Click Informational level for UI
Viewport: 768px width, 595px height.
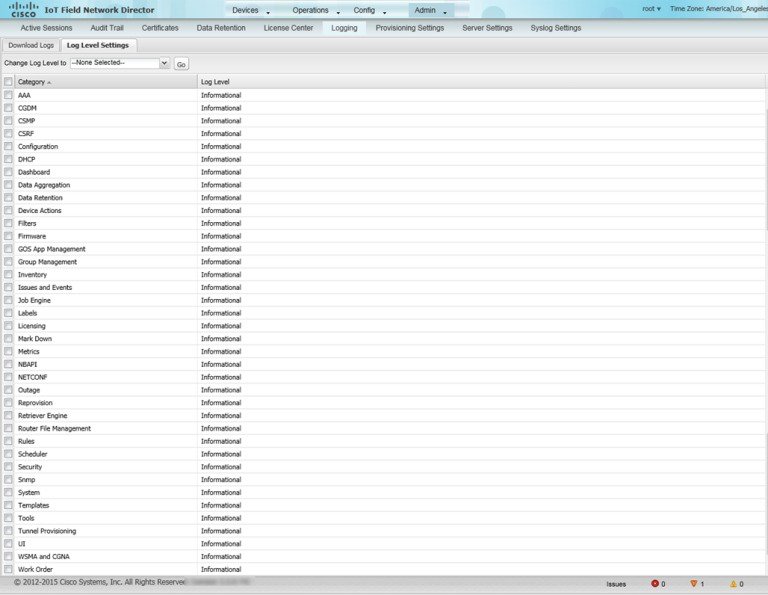[221, 544]
